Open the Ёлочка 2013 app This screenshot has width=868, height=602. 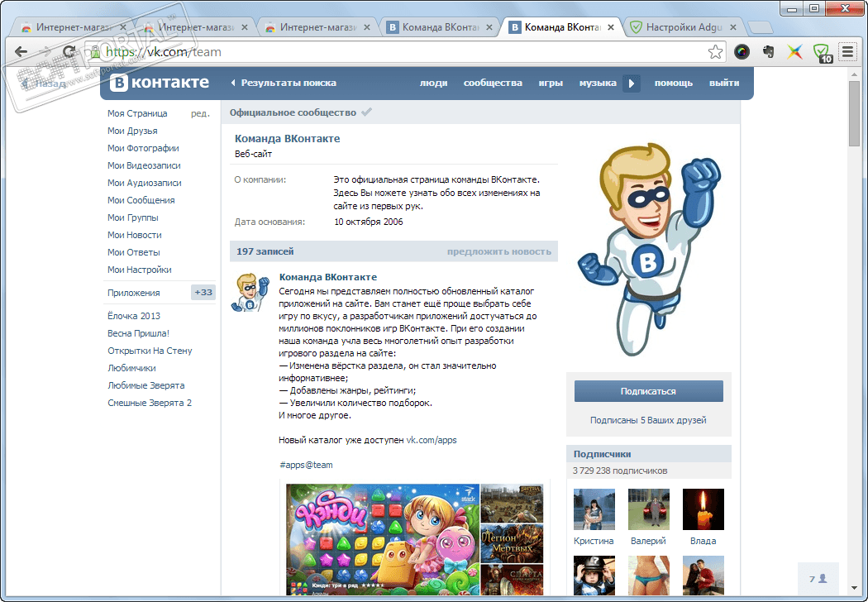click(x=134, y=316)
